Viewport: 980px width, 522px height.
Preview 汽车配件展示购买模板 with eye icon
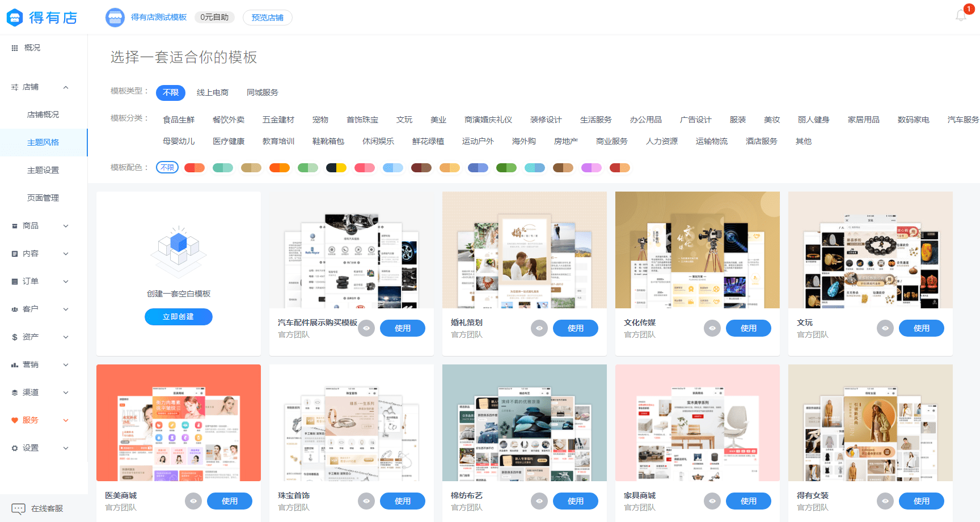[x=366, y=328]
